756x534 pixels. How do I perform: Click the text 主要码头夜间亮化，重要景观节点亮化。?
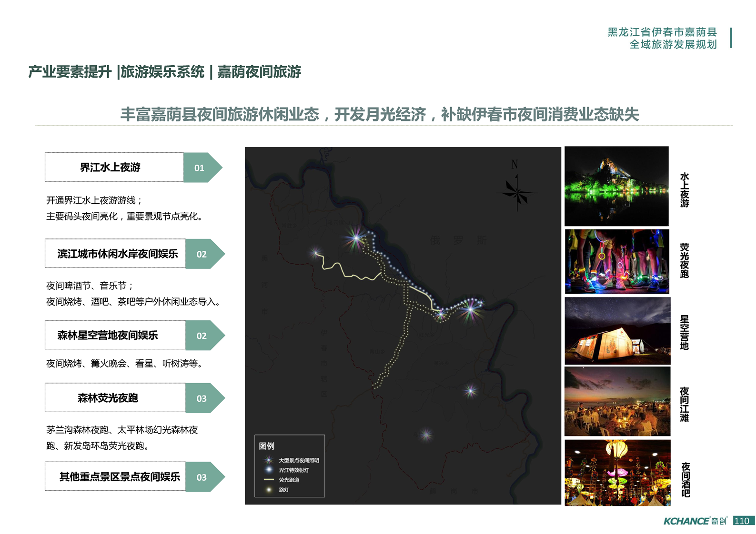click(126, 217)
